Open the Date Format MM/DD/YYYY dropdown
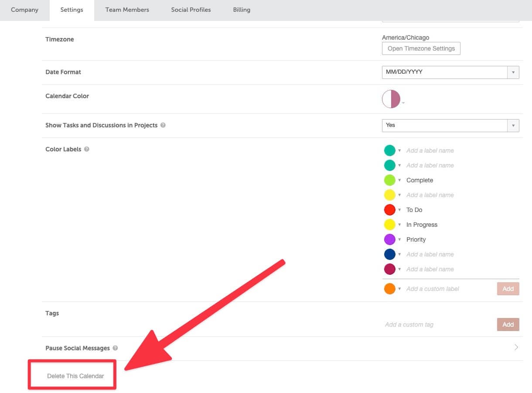 coord(450,72)
